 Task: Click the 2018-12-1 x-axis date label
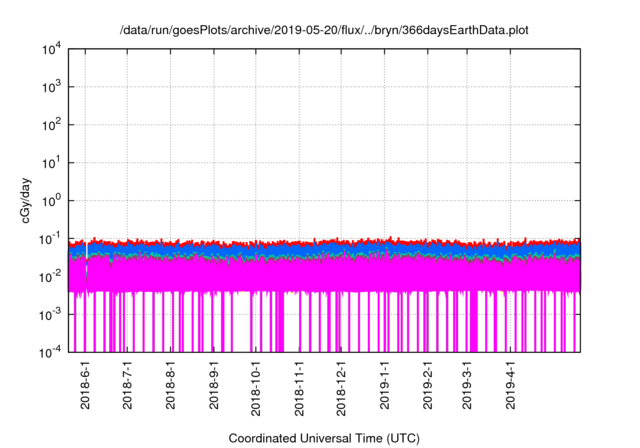coord(341,388)
